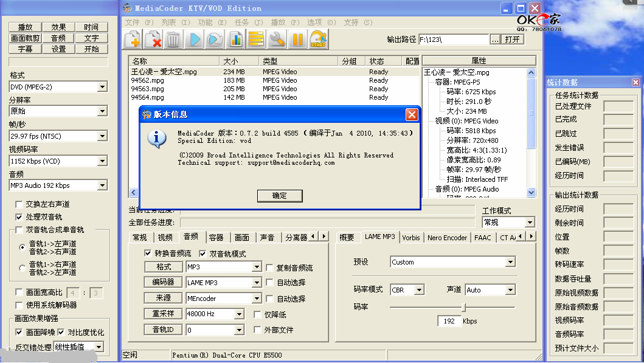Image resolution: width=644 pixels, height=363 pixels.
Task: Close the 版本信息 dialog with red X
Action: (x=412, y=114)
